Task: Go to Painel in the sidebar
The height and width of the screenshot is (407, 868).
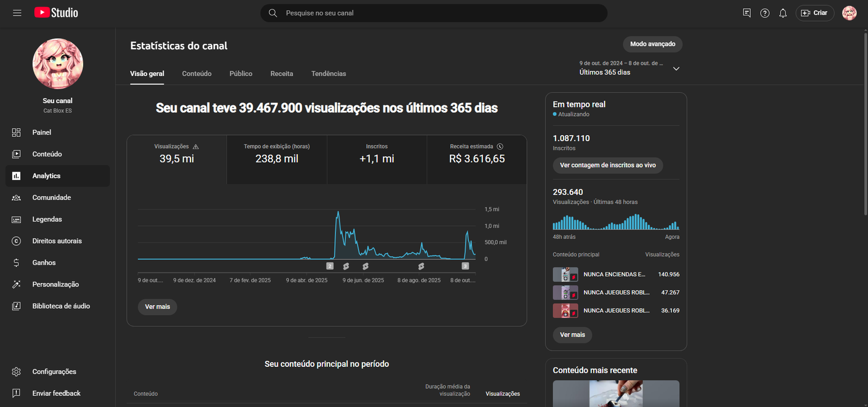Action: tap(58, 132)
